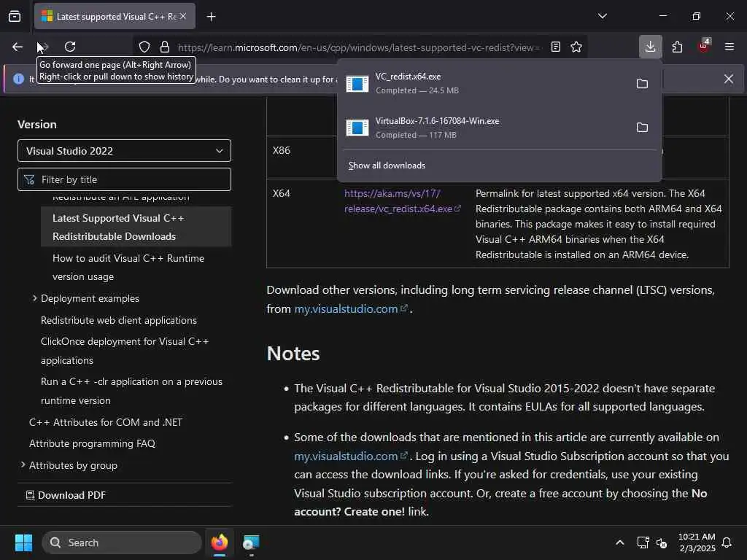Click notification bar info icon
The width and height of the screenshot is (747, 560).
(x=18, y=79)
